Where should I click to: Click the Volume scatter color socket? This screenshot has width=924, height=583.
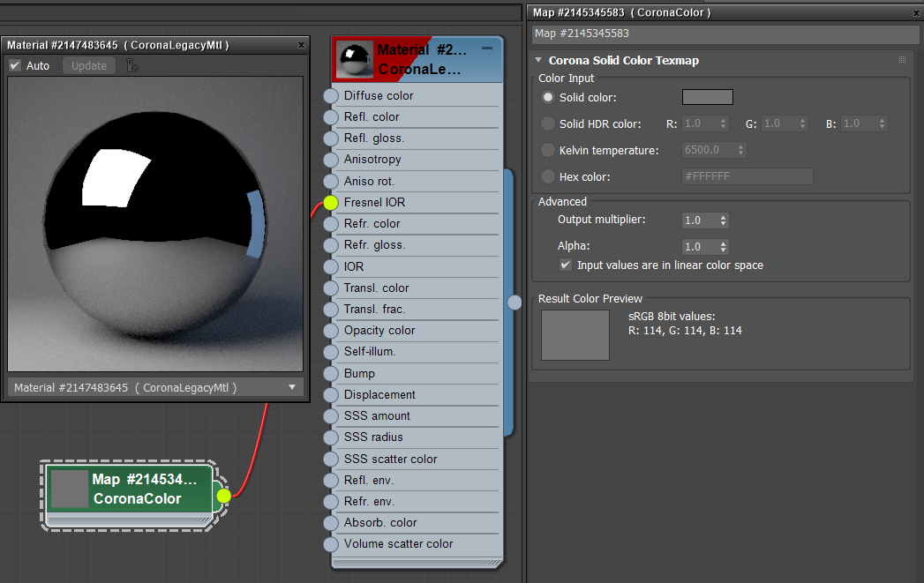[331, 544]
